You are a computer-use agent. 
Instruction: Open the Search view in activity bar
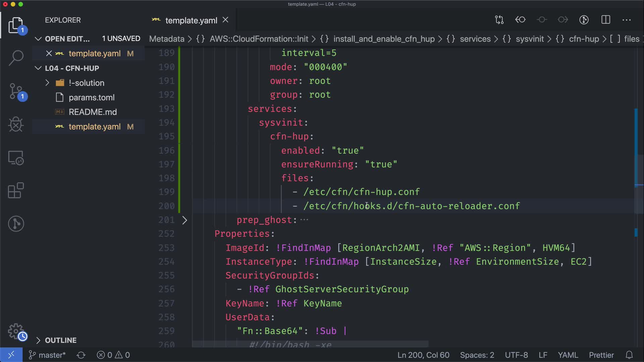coord(16,58)
